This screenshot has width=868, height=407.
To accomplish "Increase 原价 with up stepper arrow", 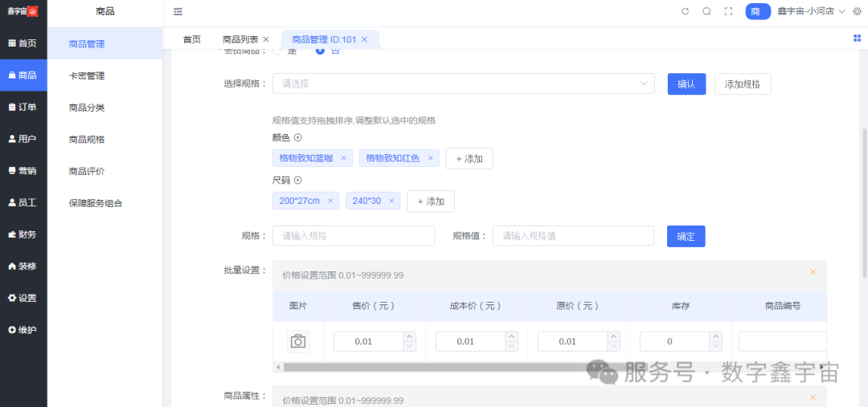I will coord(614,336).
